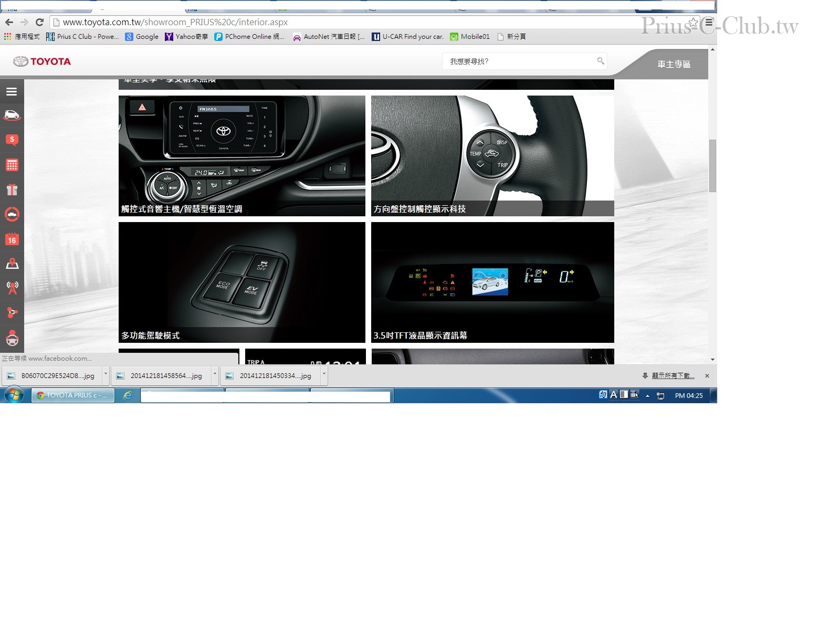Open the hamburger menu in the sidebar
840x630 pixels.
point(12,92)
